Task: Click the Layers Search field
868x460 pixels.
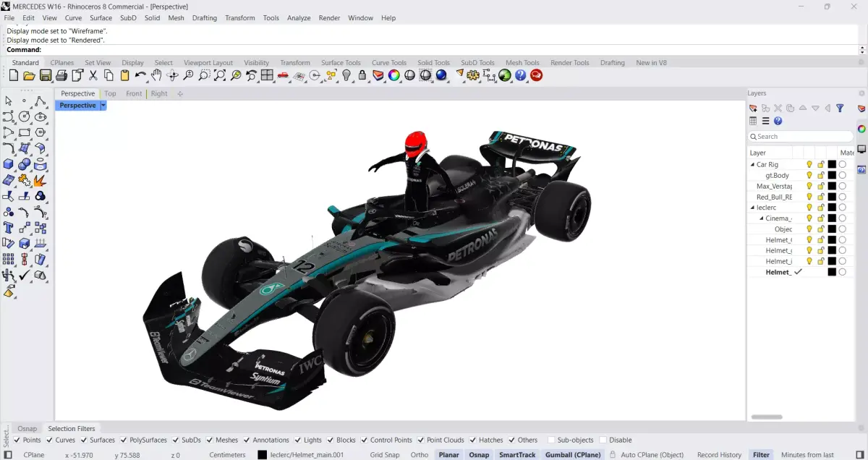Action: 800,136
